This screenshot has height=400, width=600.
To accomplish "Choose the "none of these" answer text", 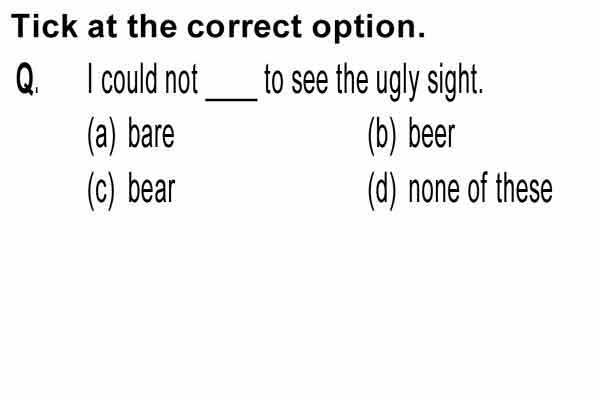I will coord(481,188).
